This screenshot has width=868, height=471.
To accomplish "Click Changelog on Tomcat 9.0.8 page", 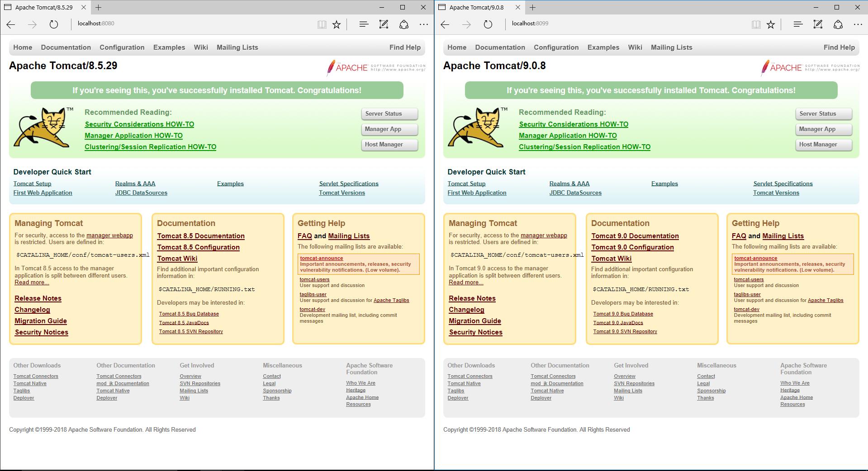I will point(466,310).
